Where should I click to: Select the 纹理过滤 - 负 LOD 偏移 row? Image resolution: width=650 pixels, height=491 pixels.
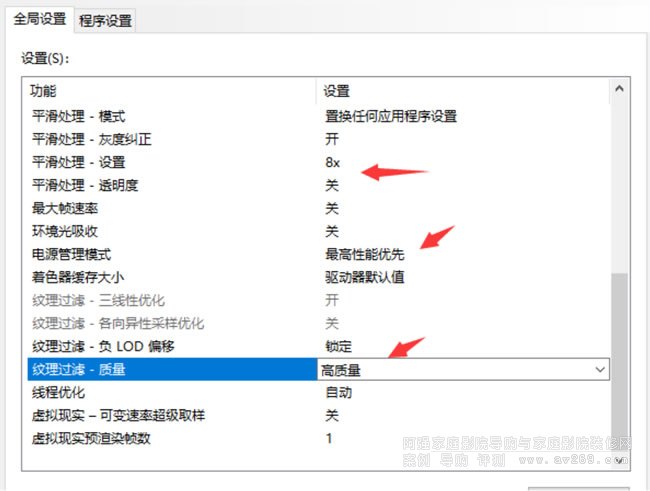(x=103, y=346)
